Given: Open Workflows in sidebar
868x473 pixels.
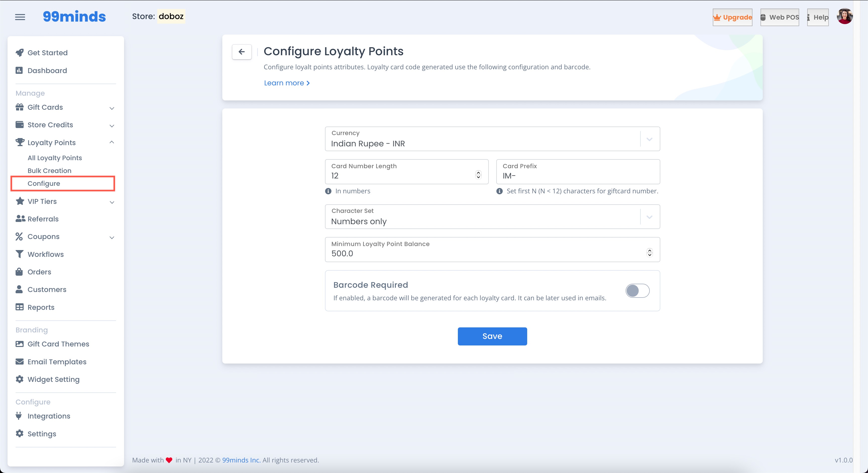Looking at the screenshot, I should click(45, 254).
